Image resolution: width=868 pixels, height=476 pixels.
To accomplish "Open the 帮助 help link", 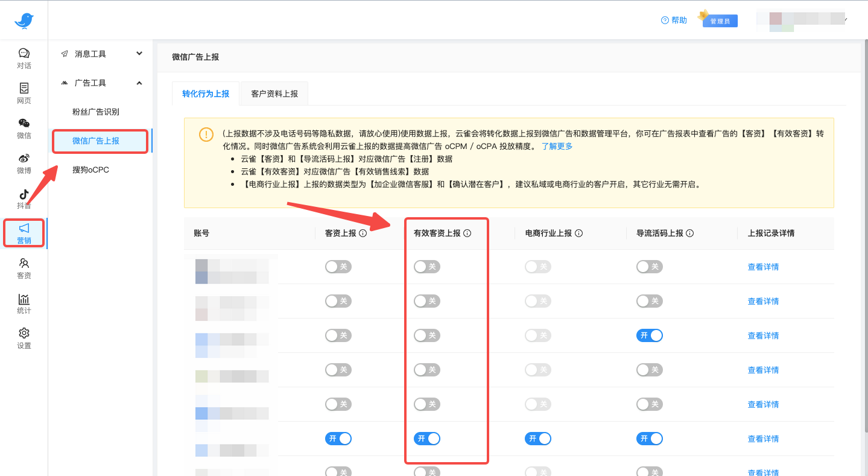I will click(x=674, y=21).
